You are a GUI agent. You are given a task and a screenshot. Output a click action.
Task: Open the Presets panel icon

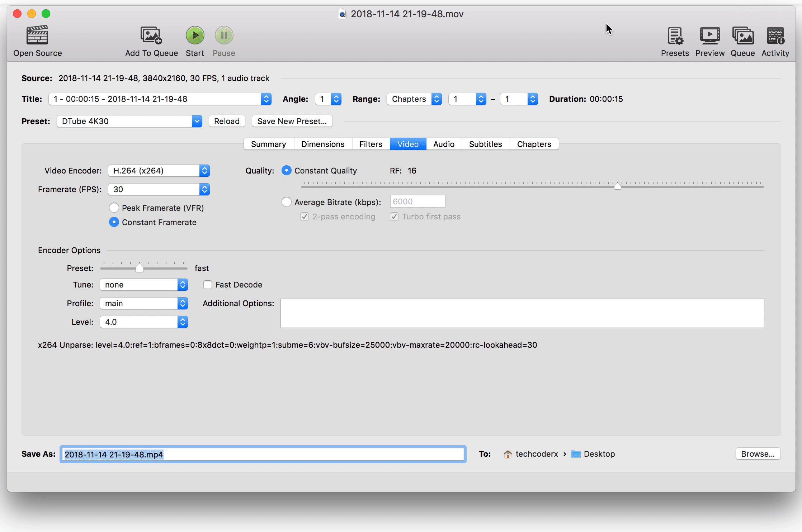pyautogui.click(x=675, y=36)
